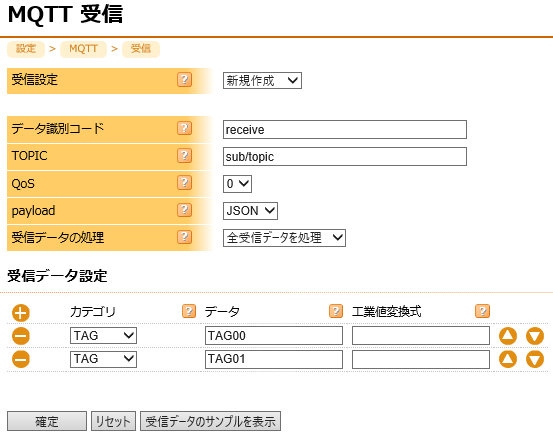This screenshot has height=434, width=553.
Task: Click help icon for データ識別コード
Action: click(184, 128)
